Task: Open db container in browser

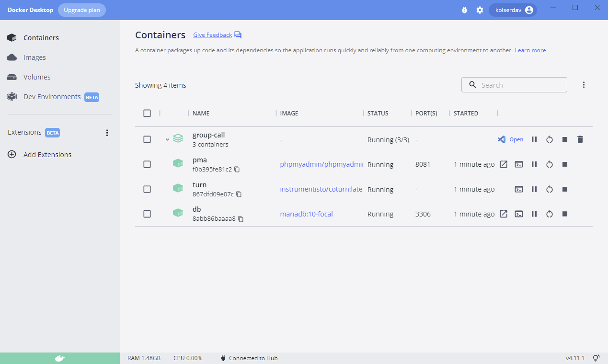Action: pyautogui.click(x=504, y=214)
